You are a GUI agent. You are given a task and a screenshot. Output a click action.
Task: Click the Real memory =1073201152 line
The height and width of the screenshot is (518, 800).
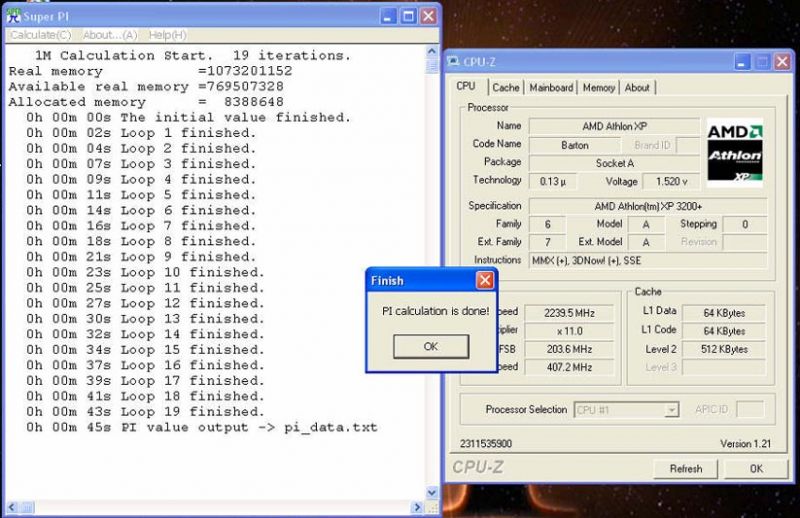[151, 71]
